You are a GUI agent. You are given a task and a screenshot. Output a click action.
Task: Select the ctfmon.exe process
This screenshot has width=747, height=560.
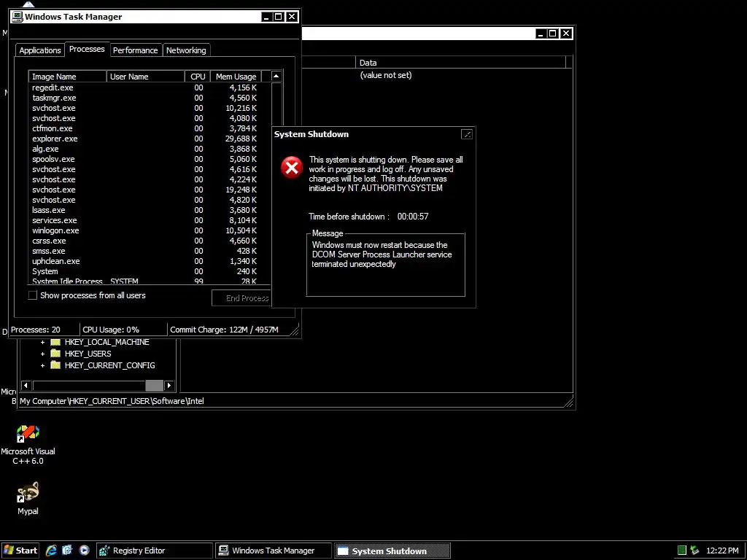pyautogui.click(x=149, y=128)
